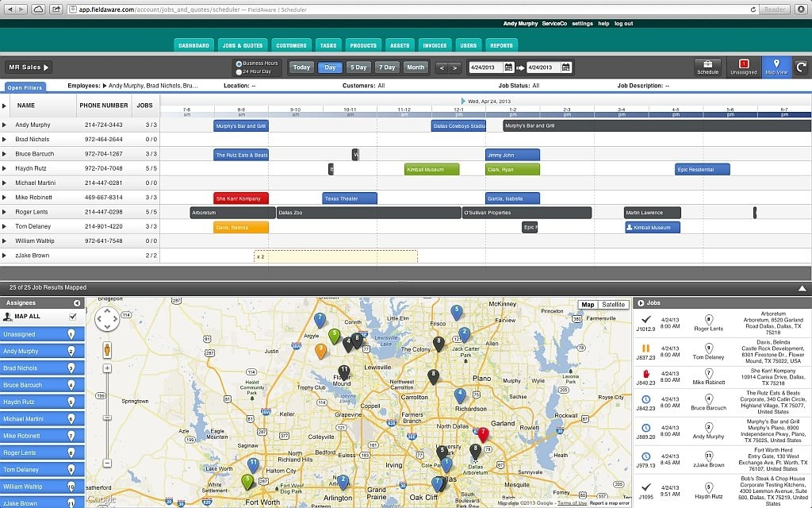The width and height of the screenshot is (812, 508).
Task: Show Unassigned jobs panel icon
Action: [744, 67]
